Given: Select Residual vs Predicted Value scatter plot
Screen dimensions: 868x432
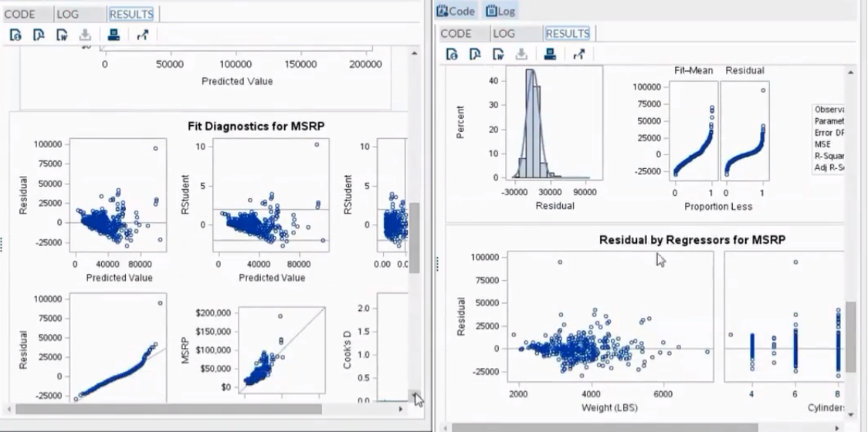Looking at the screenshot, I should [x=118, y=194].
